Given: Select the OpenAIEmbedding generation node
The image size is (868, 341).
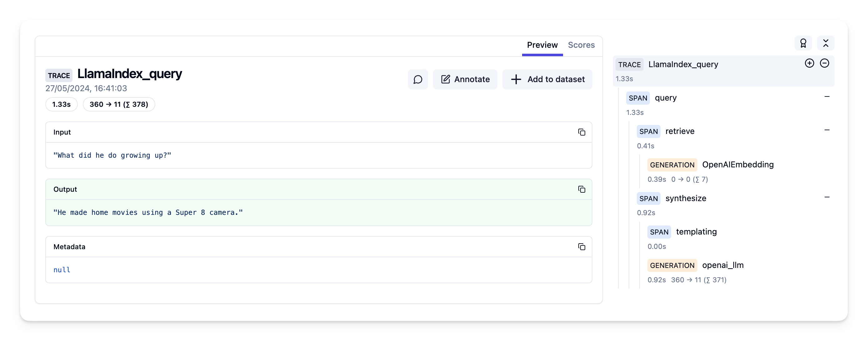Looking at the screenshot, I should [x=738, y=165].
